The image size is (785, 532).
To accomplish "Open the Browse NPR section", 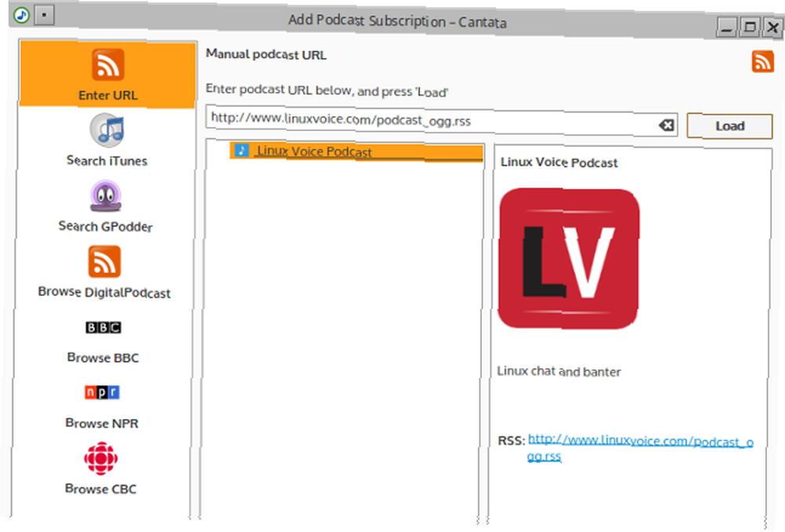I will [101, 406].
